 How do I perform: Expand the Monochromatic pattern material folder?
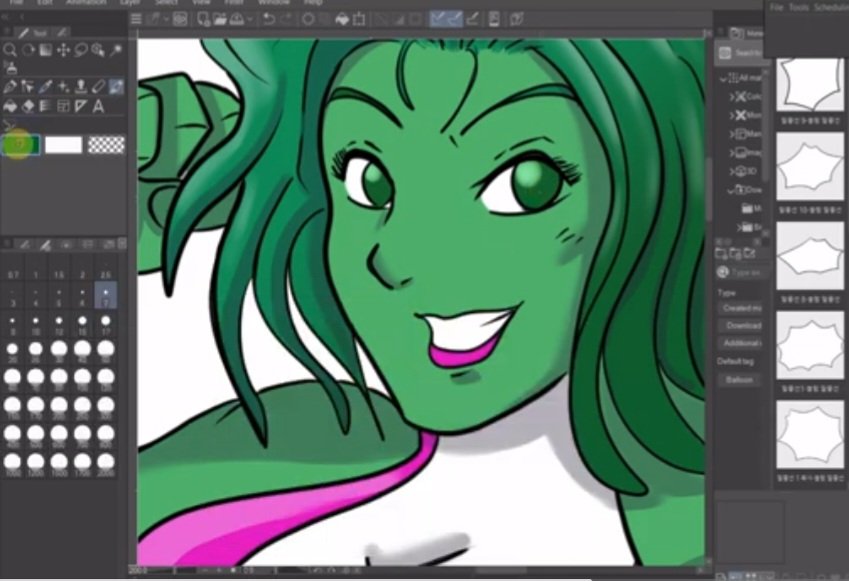pyautogui.click(x=732, y=116)
